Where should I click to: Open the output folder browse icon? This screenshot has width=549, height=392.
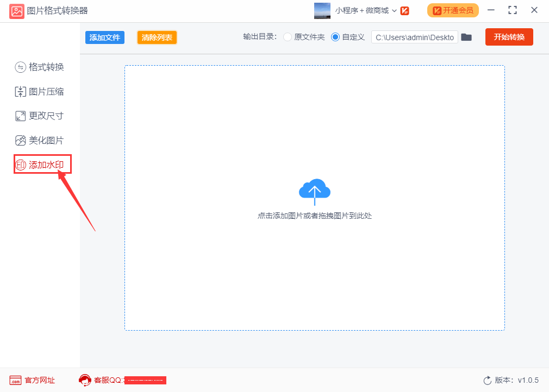click(x=466, y=37)
